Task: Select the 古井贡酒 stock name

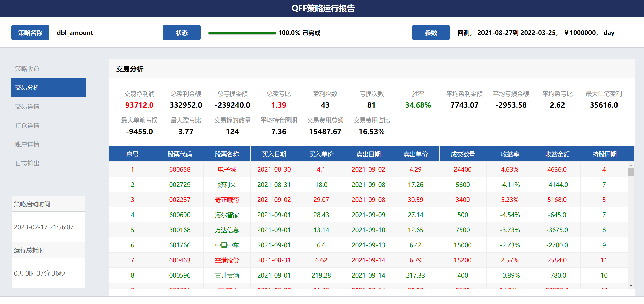Action: pos(227,275)
